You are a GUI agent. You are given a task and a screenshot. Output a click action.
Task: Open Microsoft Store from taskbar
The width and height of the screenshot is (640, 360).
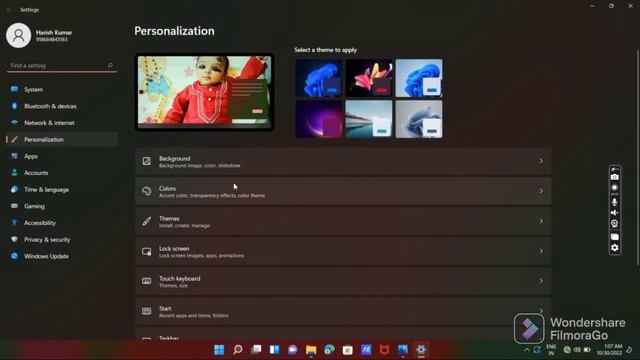[x=348, y=350]
